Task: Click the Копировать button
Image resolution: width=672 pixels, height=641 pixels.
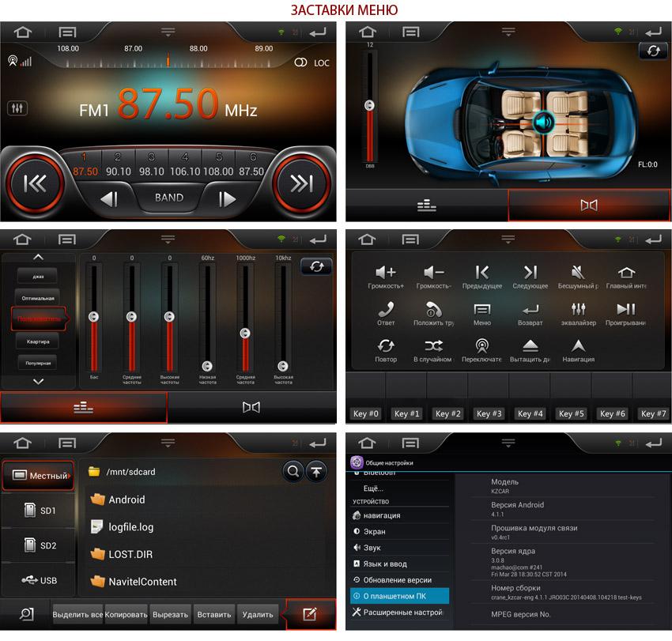Action: click(126, 614)
